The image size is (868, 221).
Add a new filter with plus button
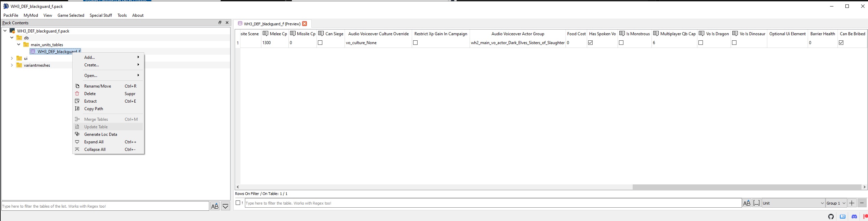point(852,203)
